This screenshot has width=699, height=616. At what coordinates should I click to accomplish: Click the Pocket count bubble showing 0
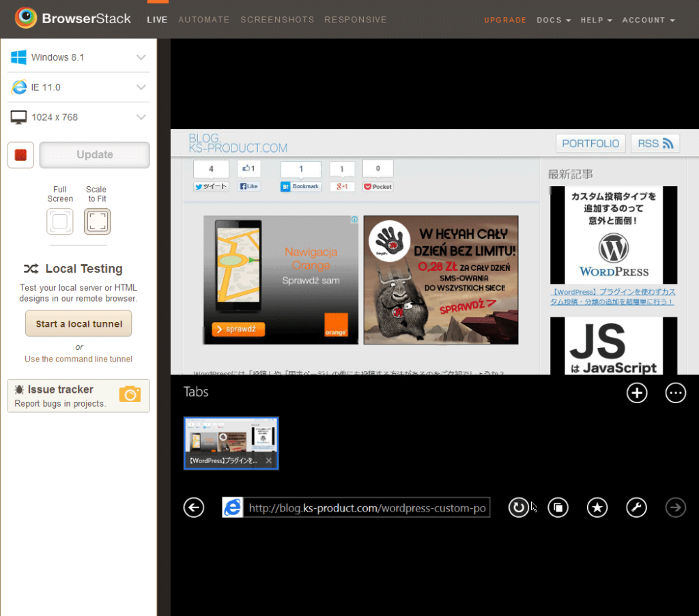[x=378, y=168]
